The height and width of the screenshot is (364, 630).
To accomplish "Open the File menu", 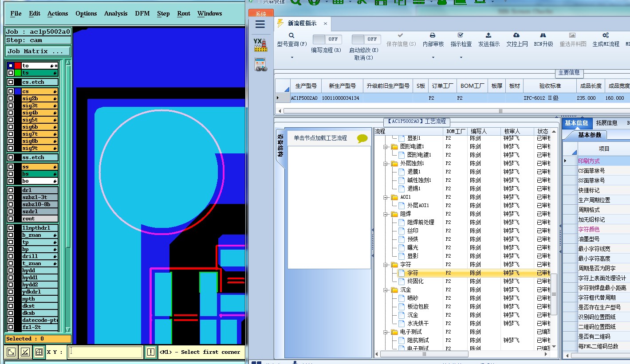I will pyautogui.click(x=16, y=13).
